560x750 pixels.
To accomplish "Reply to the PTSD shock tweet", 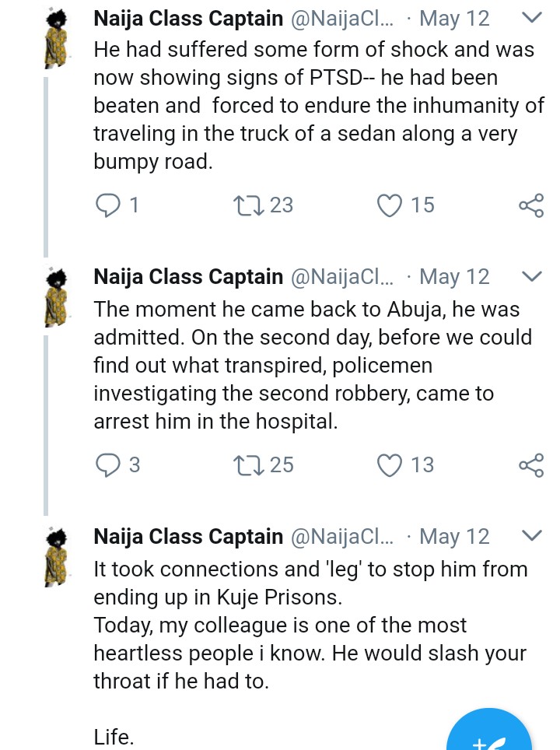I will [x=107, y=205].
